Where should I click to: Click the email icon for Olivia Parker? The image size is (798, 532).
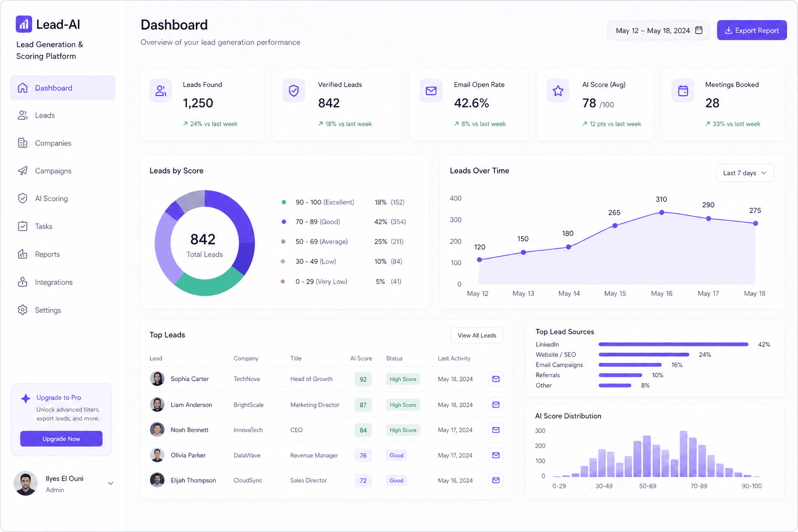click(x=496, y=455)
